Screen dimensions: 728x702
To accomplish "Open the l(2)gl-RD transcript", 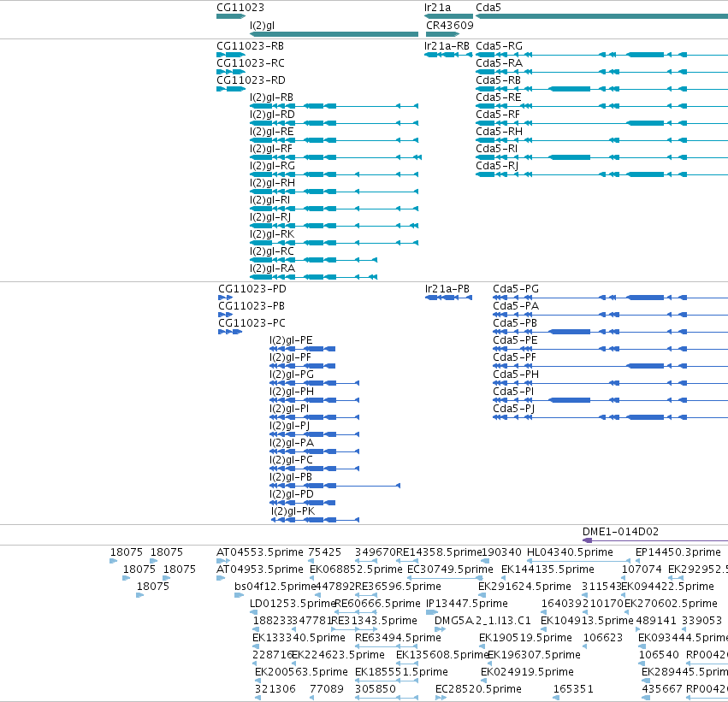I will [272, 115].
